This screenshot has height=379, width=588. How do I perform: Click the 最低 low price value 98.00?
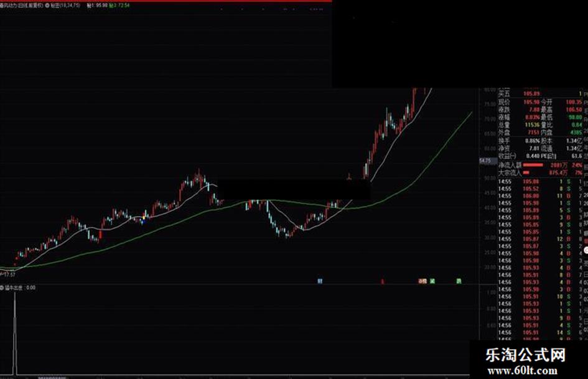click(576, 118)
